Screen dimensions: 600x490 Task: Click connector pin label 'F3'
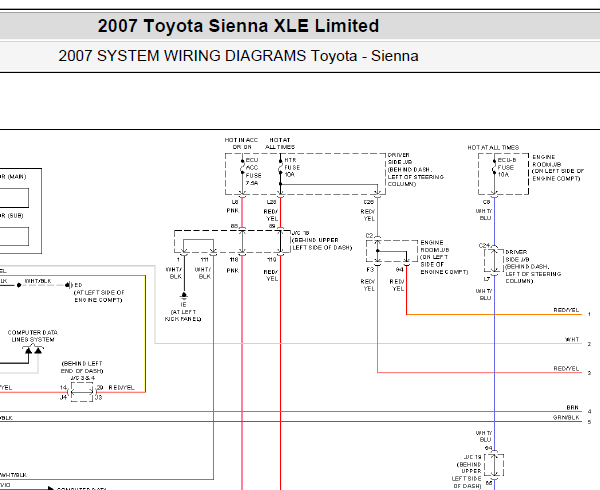[x=370, y=270]
